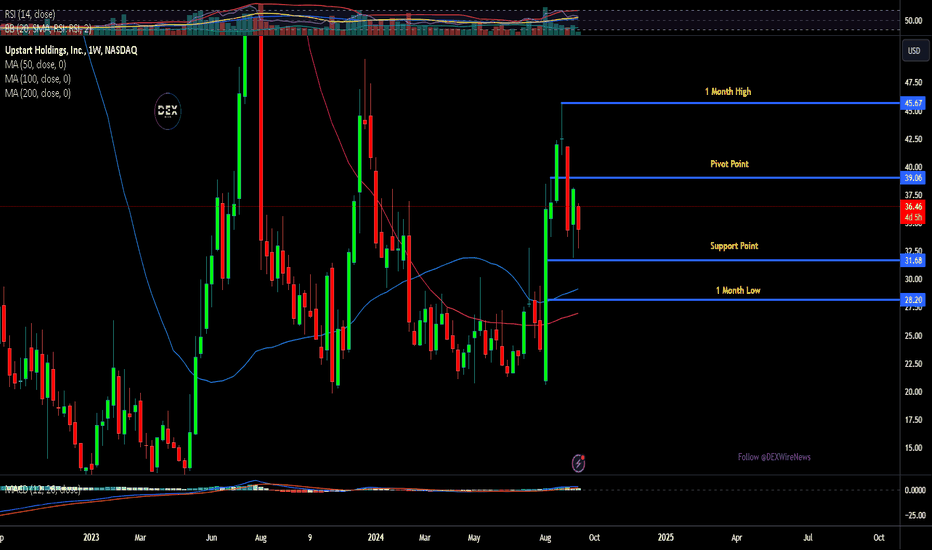
Task: Open the USD currency selector
Action: 914,51
